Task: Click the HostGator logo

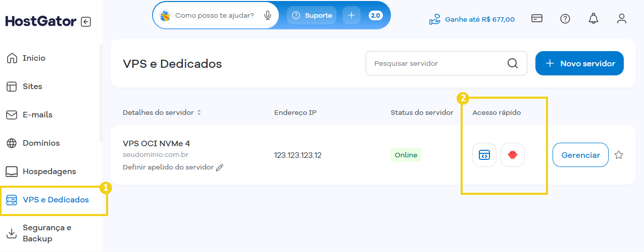Action: coord(41,21)
